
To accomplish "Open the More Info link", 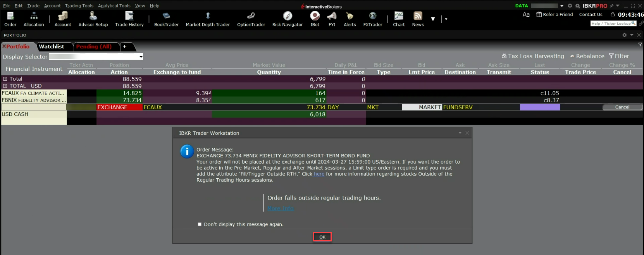I will click(x=281, y=208).
